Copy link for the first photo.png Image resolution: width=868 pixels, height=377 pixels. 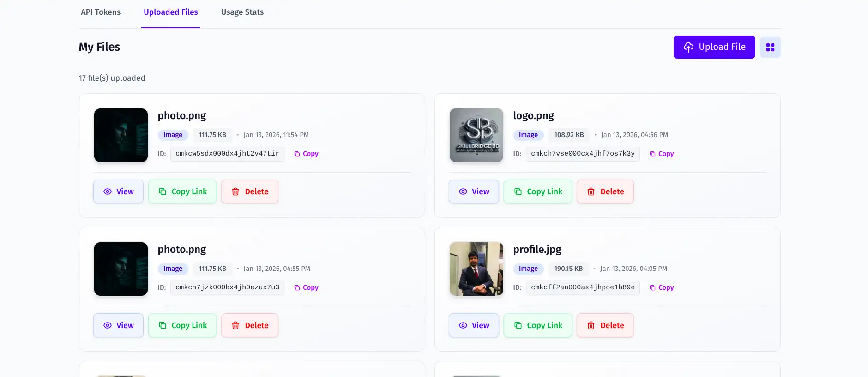[182, 191]
